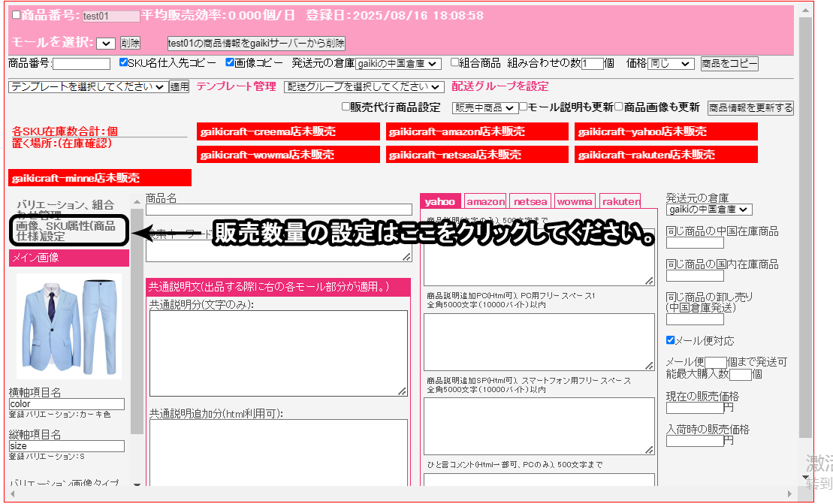The image size is (833, 504).
Task: Switch to the rakuten tab
Action: (620, 201)
